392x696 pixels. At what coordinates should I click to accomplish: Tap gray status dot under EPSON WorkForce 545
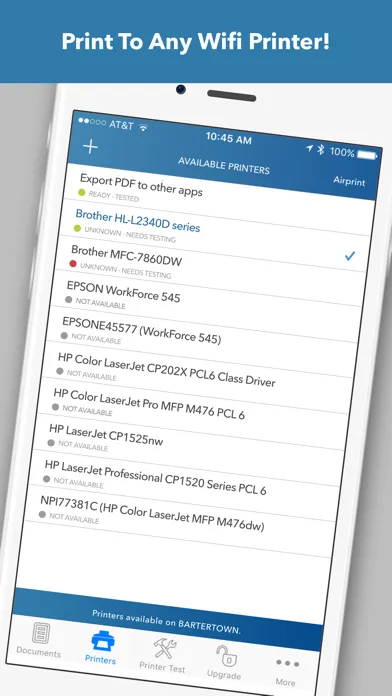(x=68, y=300)
